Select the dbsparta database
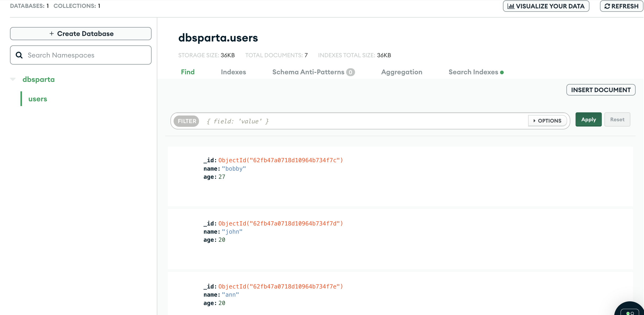 [x=39, y=79]
